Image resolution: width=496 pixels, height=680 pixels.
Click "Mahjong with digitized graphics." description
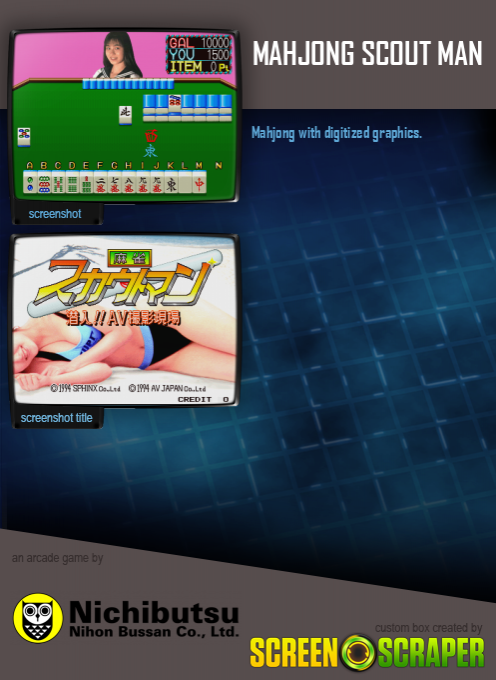click(x=336, y=133)
